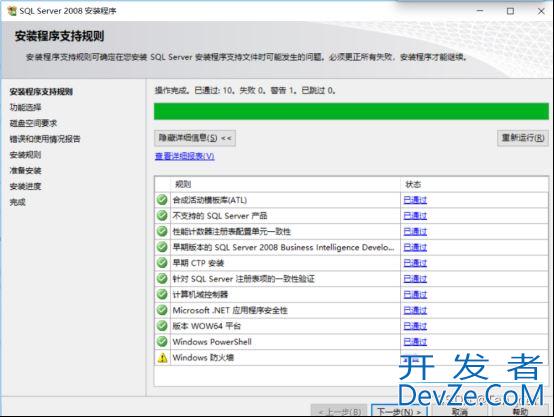Open 已通过 link for Business Intelligence row
This screenshot has height=417, width=554.
pos(415,247)
